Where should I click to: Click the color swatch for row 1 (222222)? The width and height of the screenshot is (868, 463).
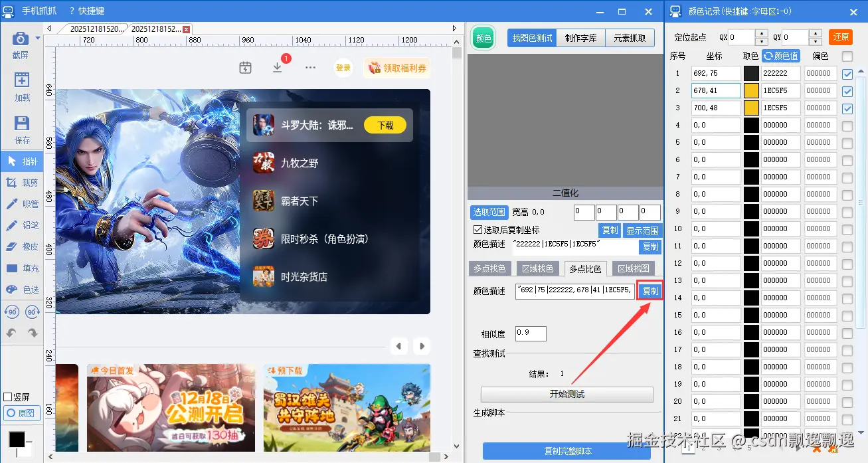751,74
